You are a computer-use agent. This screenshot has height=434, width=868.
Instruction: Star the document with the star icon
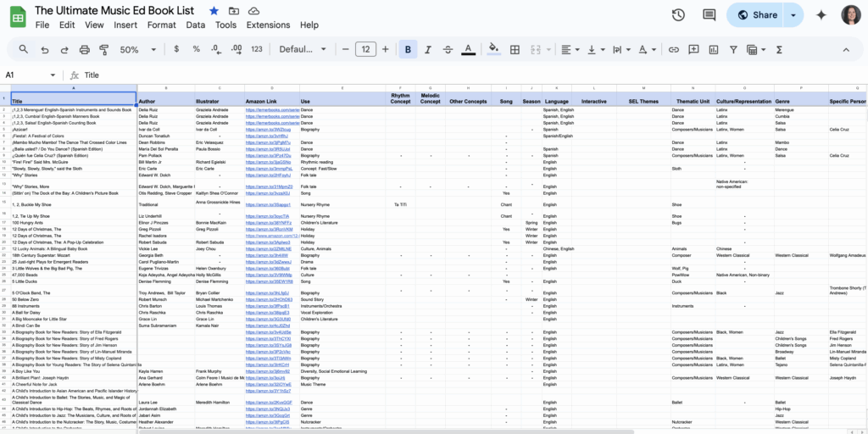214,11
